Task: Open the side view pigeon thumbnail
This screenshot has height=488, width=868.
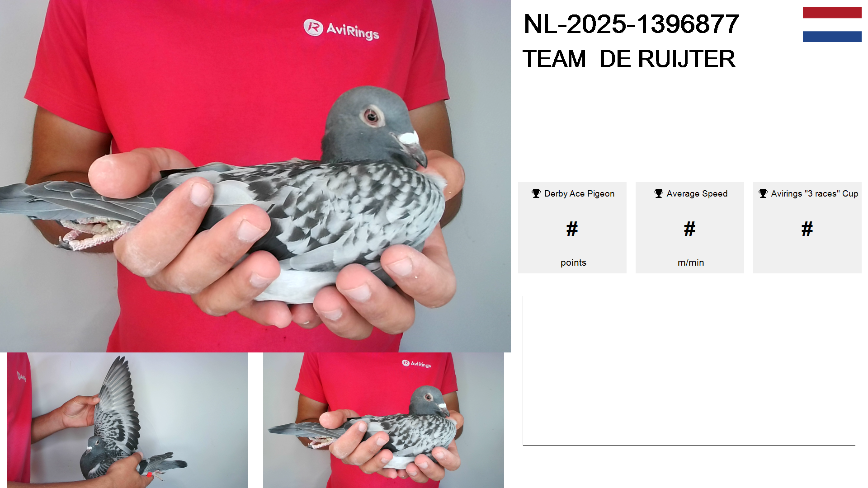Action: click(383, 420)
